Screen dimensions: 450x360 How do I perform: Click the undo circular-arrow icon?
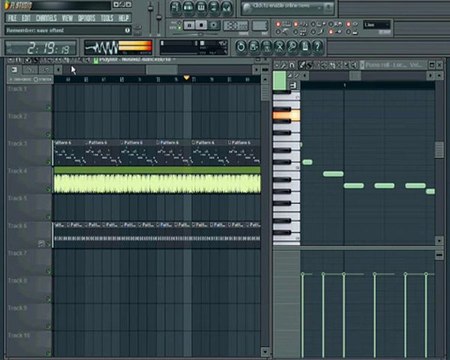point(241,47)
